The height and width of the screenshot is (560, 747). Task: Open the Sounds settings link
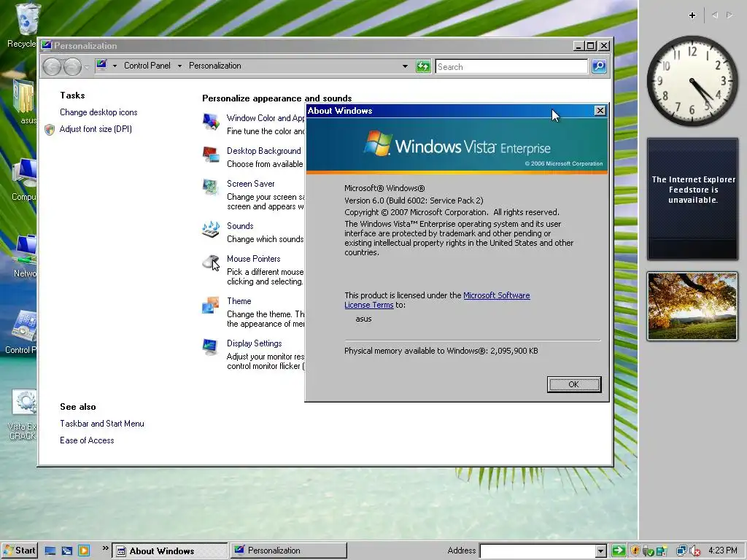tap(240, 226)
